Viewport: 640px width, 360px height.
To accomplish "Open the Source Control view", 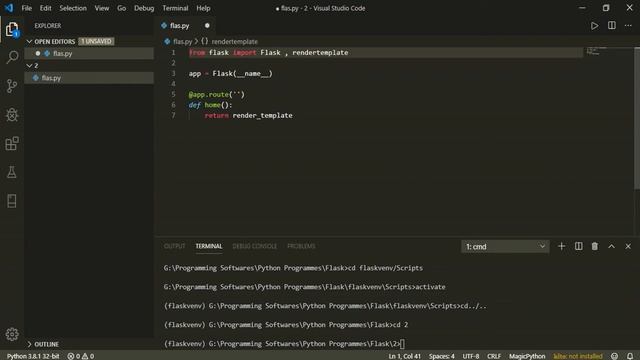I will pos(12,86).
